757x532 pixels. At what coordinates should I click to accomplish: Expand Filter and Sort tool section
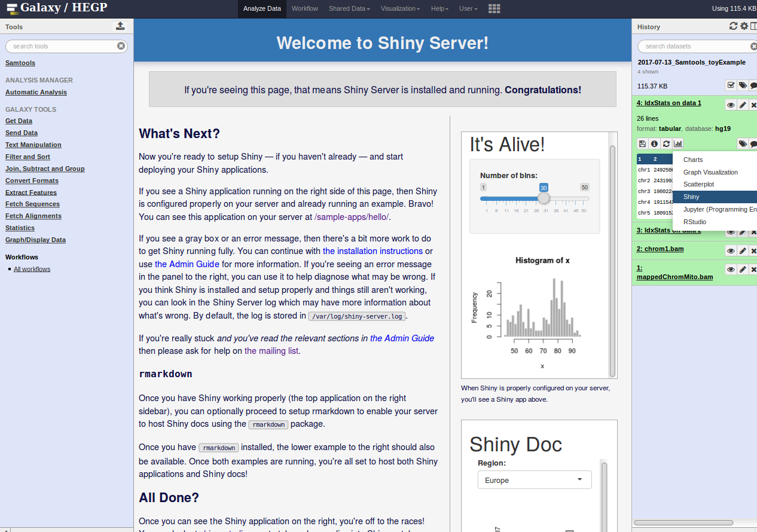tap(28, 157)
